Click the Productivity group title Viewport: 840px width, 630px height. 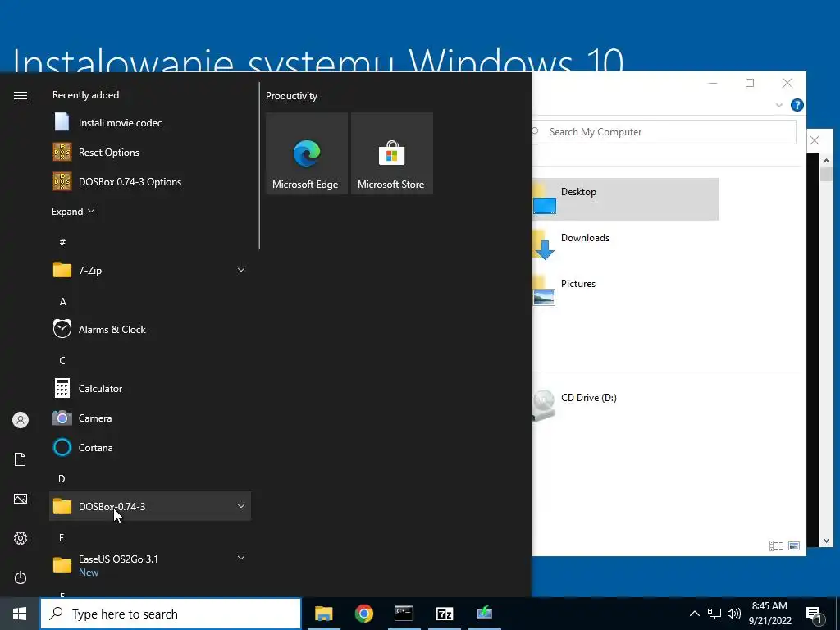point(291,96)
